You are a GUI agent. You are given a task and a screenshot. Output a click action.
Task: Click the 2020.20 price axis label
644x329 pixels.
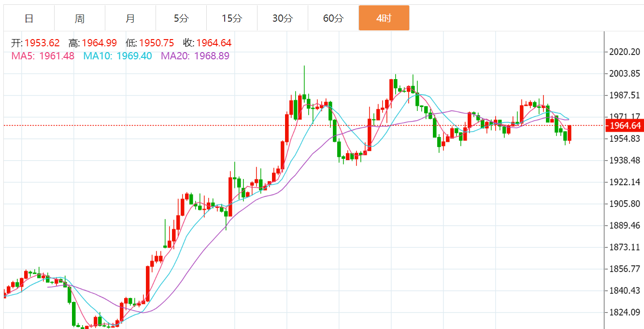626,52
